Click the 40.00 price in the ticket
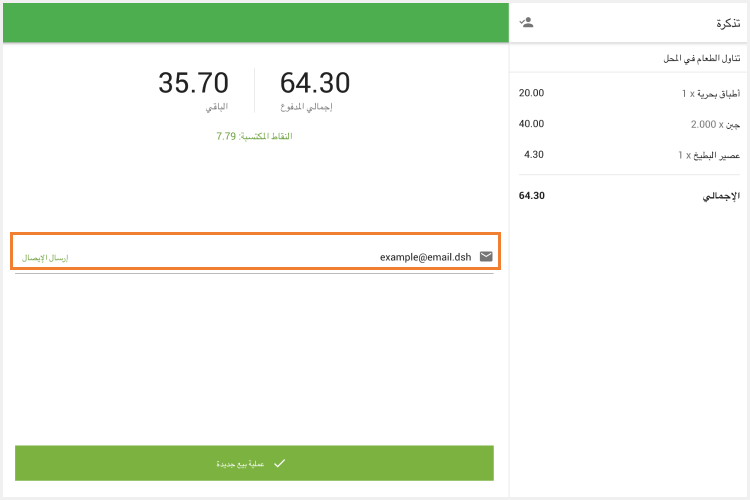The width and height of the screenshot is (750, 500). 531,124
